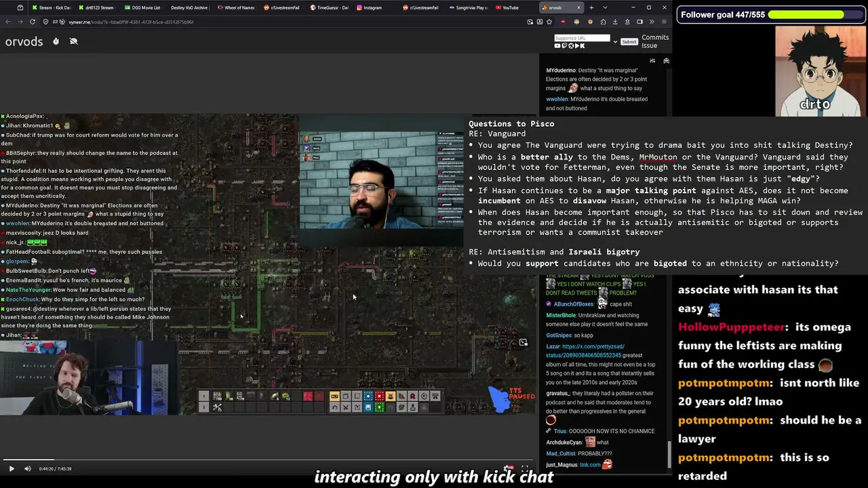Expand the list all tabs dropdown

pos(605,7)
